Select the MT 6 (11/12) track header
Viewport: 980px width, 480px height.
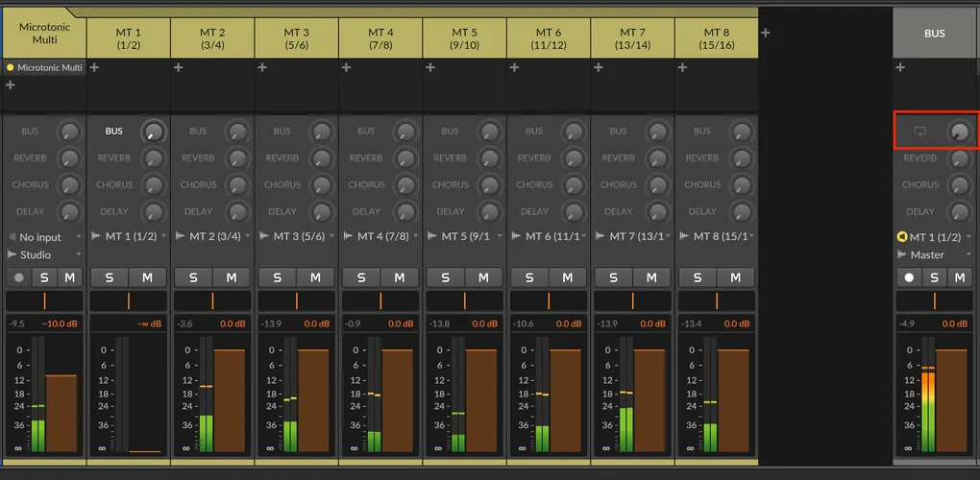tap(548, 38)
